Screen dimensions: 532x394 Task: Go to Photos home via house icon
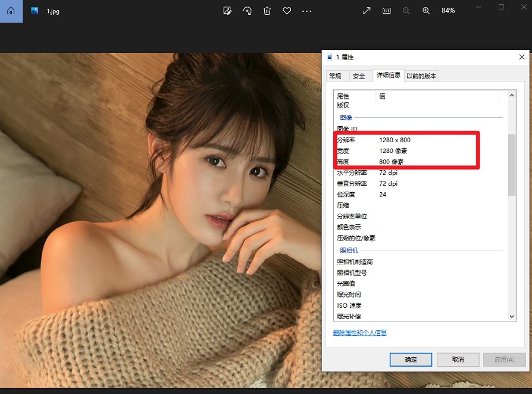(11, 11)
